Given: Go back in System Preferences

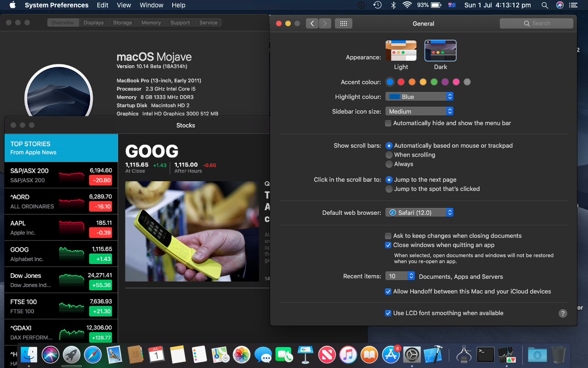Looking at the screenshot, I should 312,23.
